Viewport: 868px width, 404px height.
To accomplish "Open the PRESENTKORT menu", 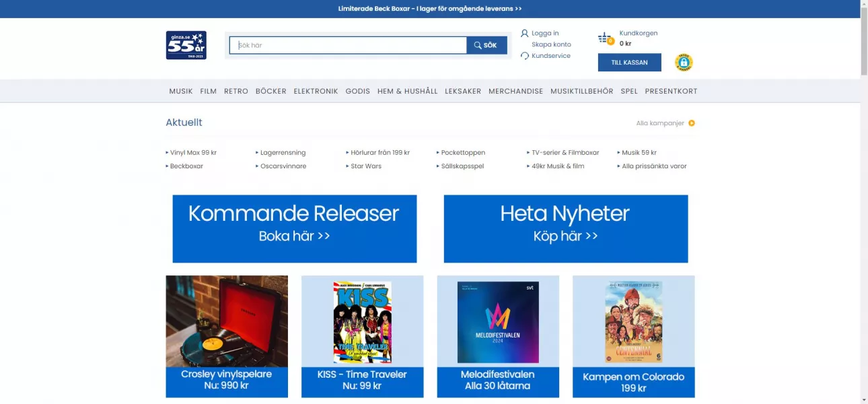I will pos(671,91).
